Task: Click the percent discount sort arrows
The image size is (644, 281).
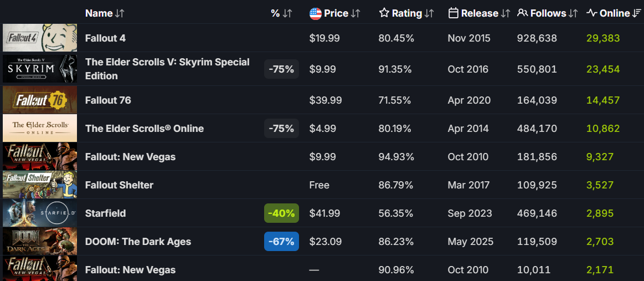Action: click(x=287, y=13)
